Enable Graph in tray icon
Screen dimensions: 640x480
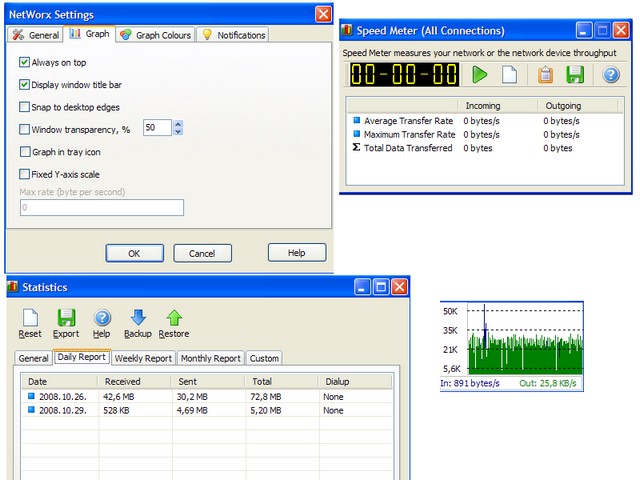point(24,152)
